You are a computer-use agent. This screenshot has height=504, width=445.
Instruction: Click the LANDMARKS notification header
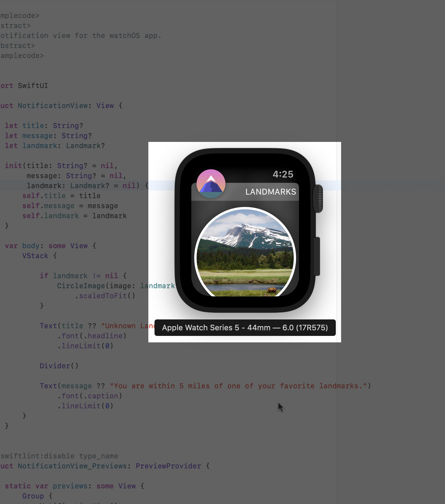[x=245, y=192]
